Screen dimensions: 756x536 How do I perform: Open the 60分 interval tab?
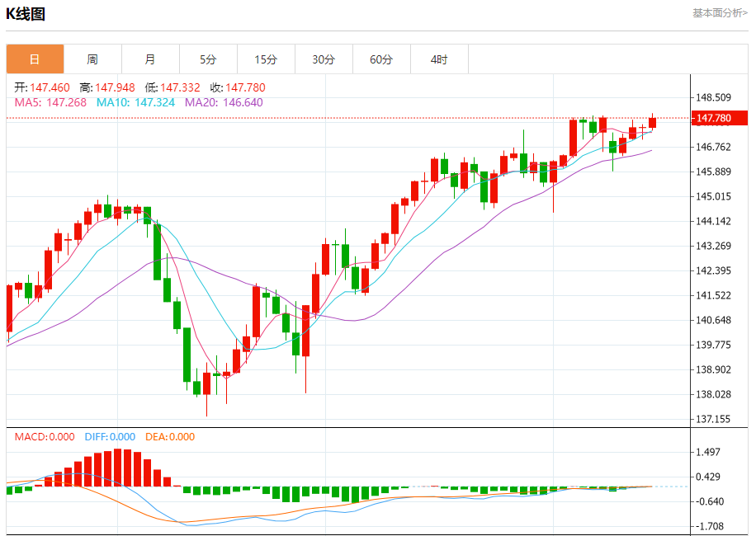[x=382, y=59]
